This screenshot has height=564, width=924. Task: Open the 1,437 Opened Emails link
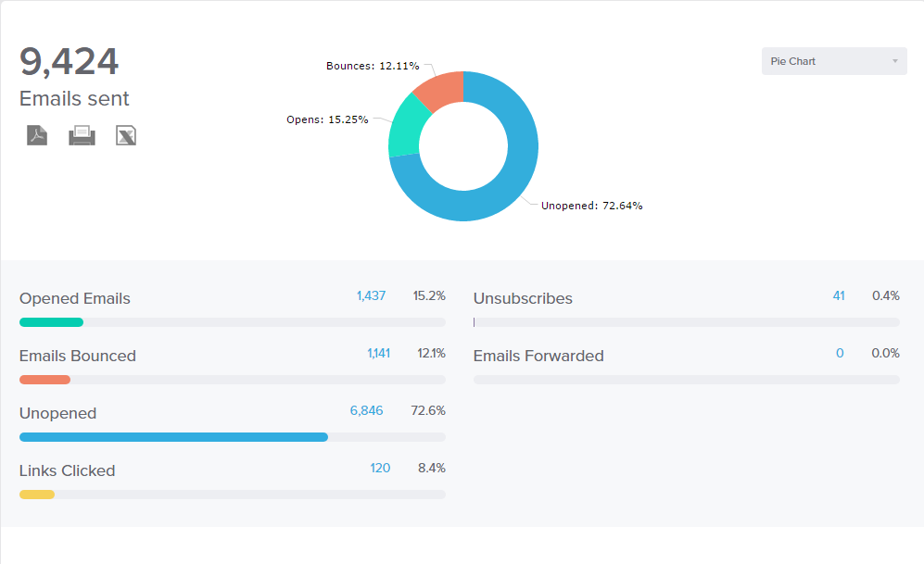click(x=371, y=295)
